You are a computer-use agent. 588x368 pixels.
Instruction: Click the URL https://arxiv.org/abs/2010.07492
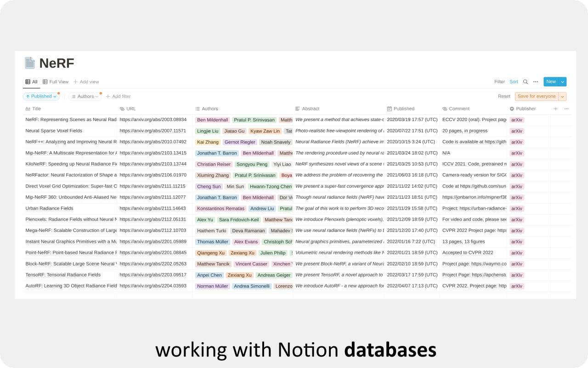(x=153, y=142)
